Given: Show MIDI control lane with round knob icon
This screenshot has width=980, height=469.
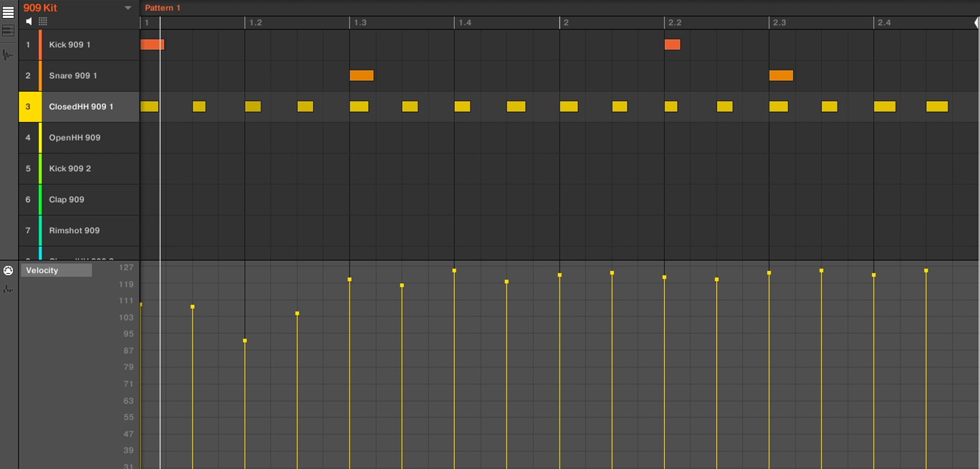Looking at the screenshot, I should click(8, 270).
